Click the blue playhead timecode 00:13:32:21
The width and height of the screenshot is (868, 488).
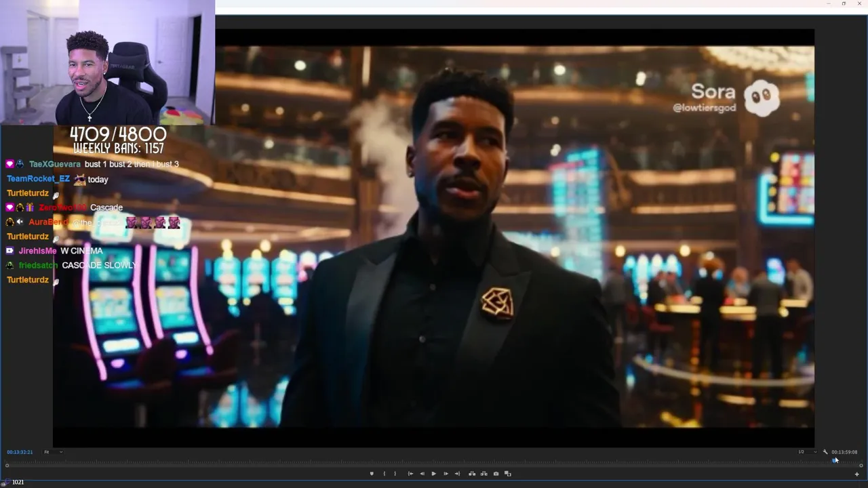20,452
